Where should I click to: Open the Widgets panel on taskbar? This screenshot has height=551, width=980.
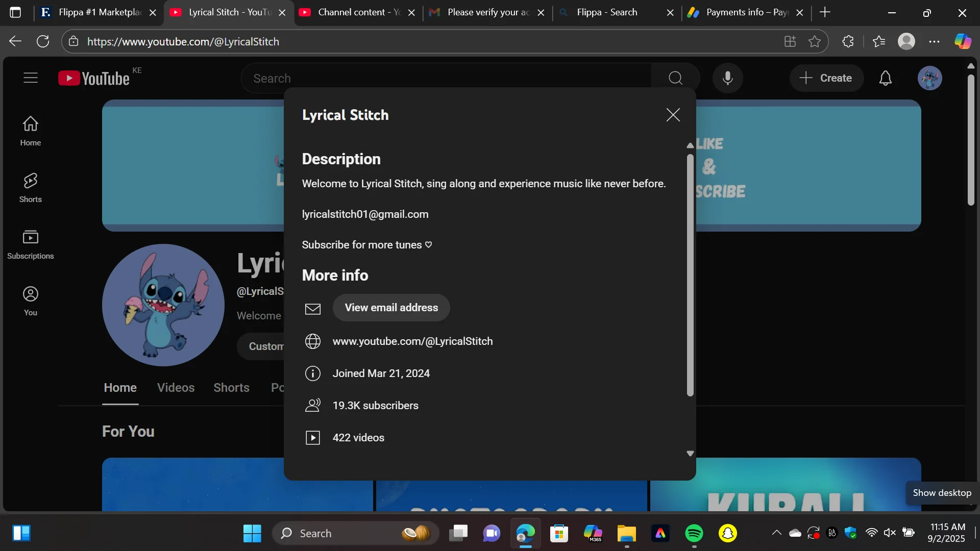[x=21, y=533]
